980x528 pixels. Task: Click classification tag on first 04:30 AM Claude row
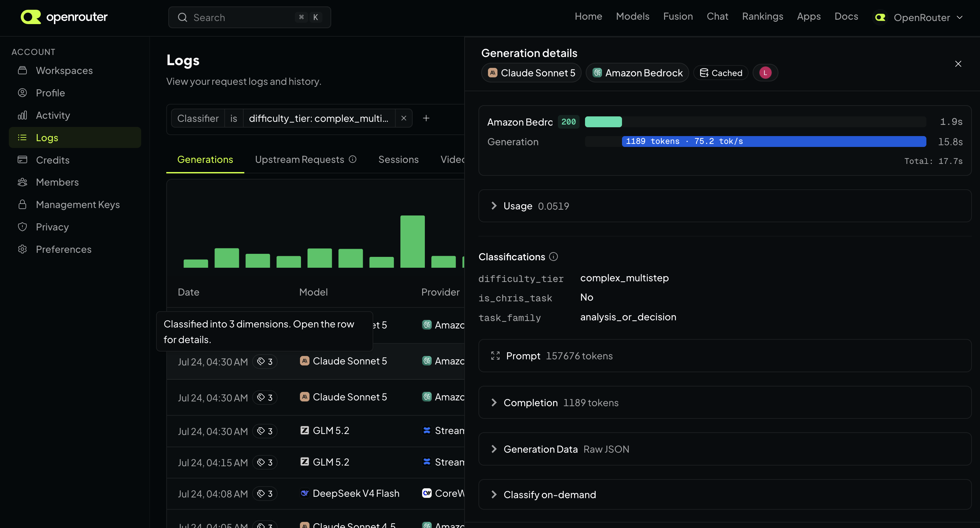pyautogui.click(x=265, y=361)
